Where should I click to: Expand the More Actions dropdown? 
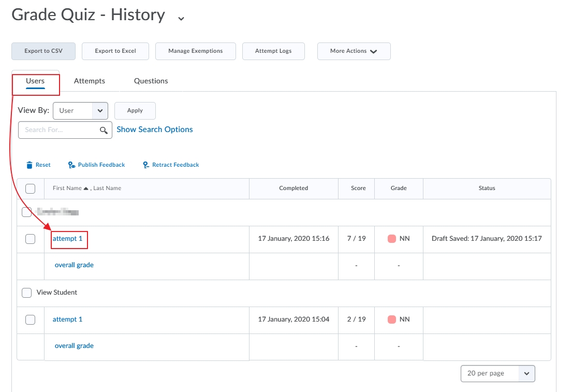[x=354, y=51]
